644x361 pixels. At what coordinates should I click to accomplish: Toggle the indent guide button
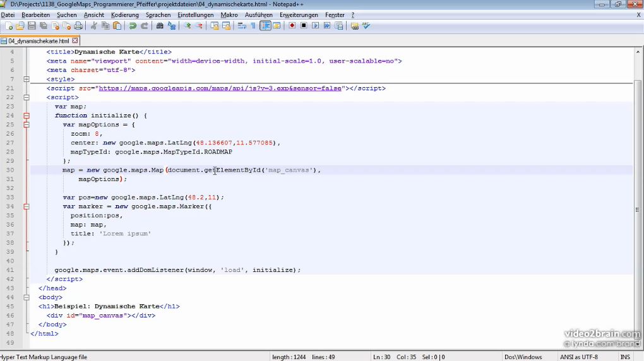[x=265, y=26]
